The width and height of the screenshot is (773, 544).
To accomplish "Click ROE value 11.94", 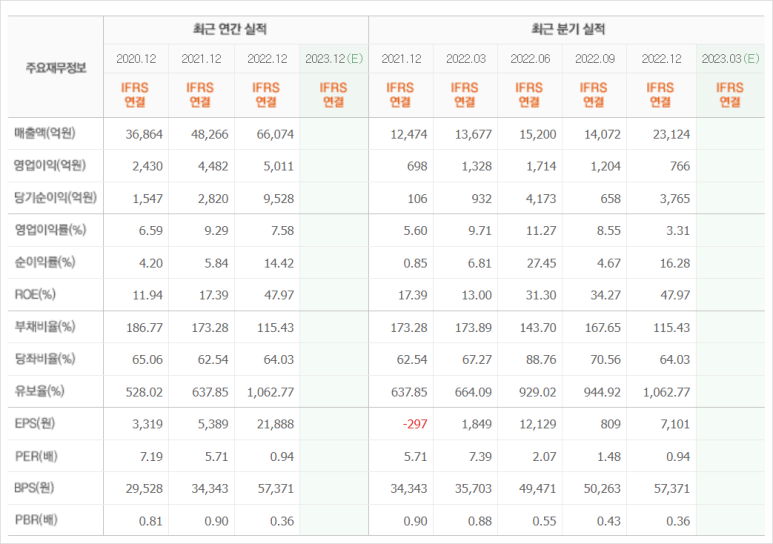I will click(x=148, y=295).
